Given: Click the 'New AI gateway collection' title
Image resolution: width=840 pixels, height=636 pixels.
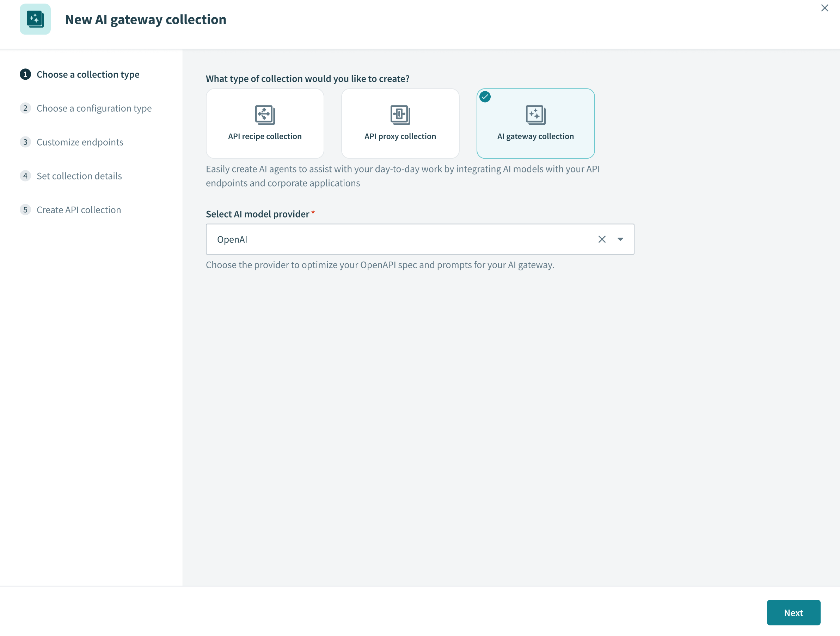Looking at the screenshot, I should (146, 20).
